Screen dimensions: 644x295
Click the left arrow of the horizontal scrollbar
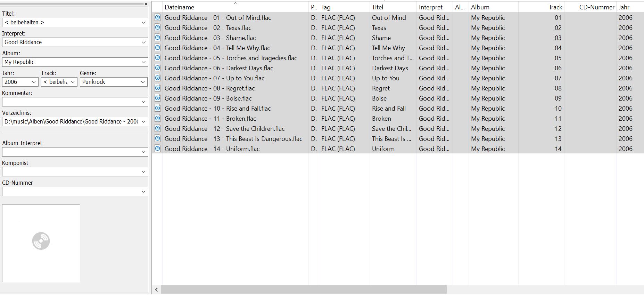coord(157,289)
